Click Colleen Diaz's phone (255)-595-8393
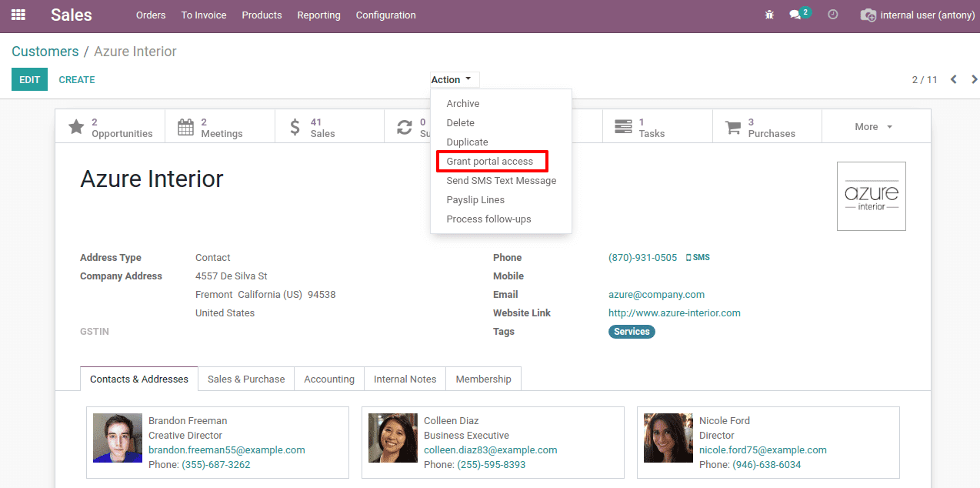This screenshot has width=980, height=488. [492, 465]
